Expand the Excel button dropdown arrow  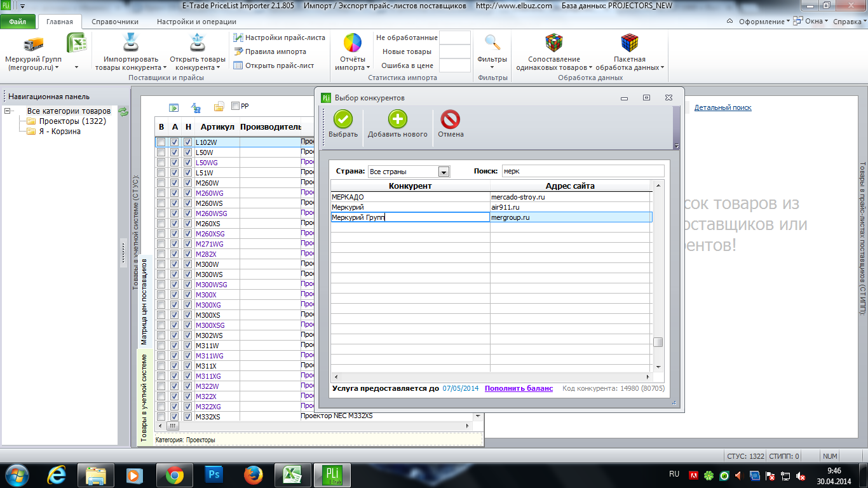point(77,67)
